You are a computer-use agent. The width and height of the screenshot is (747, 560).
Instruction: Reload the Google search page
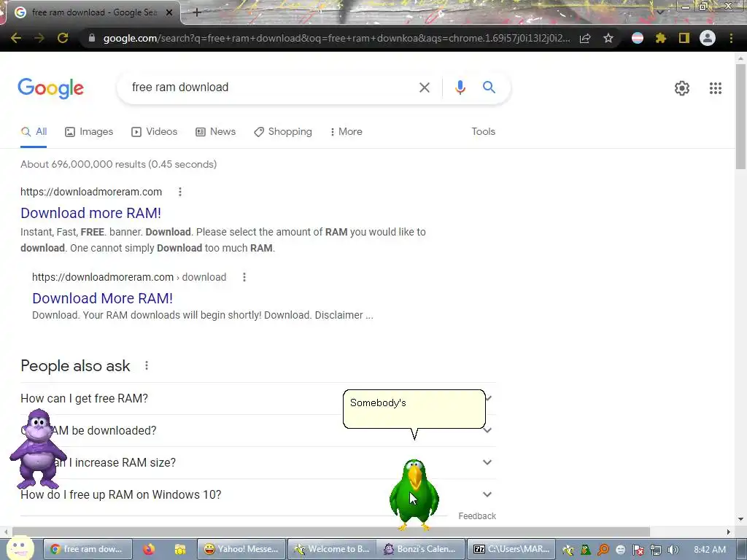click(x=63, y=38)
